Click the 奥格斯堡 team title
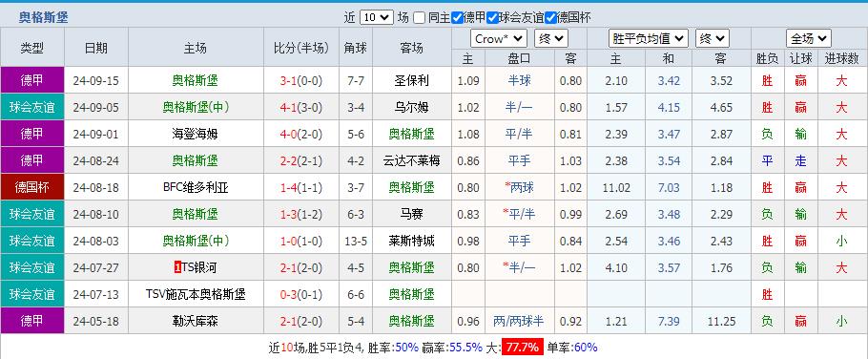868x359 pixels. pyautogui.click(x=44, y=17)
